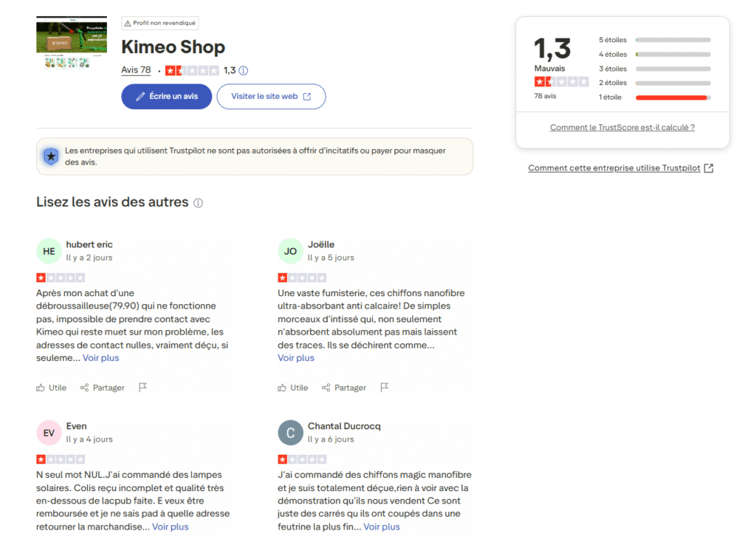Click the 'Profil non revendiqué' badge
Screen dimensions: 756x542
pyautogui.click(x=159, y=23)
